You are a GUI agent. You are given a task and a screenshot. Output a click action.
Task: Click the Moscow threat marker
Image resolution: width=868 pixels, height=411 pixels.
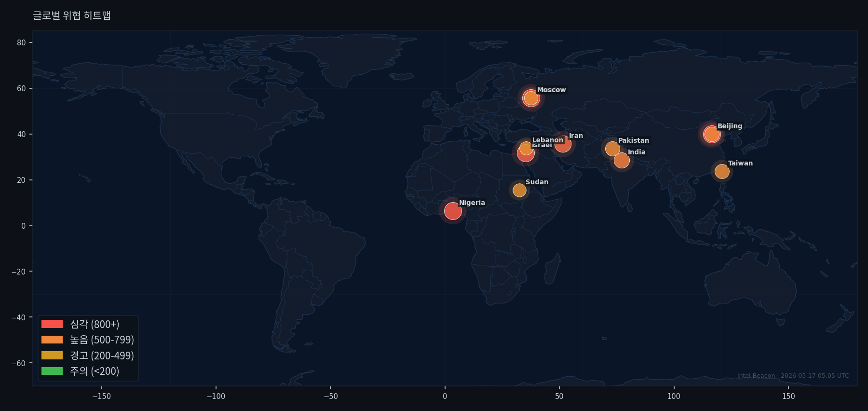(531, 98)
